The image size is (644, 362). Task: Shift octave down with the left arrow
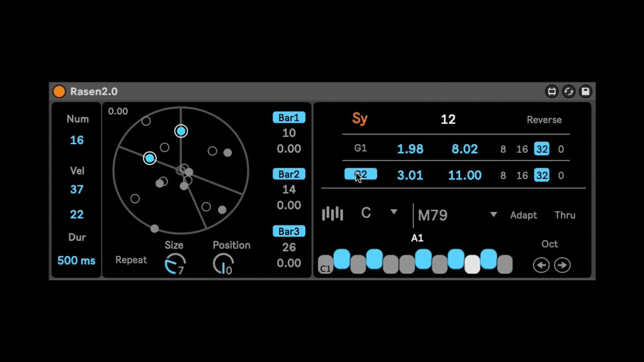(x=541, y=265)
